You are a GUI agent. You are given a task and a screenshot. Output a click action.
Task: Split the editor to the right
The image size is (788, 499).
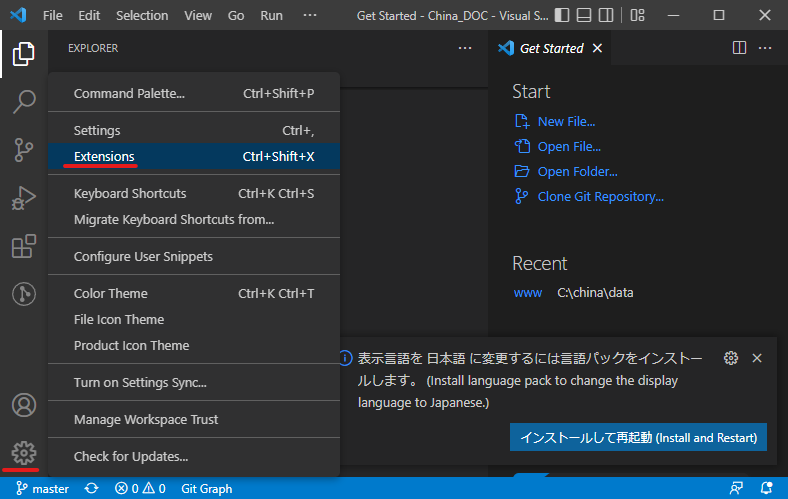pos(739,48)
